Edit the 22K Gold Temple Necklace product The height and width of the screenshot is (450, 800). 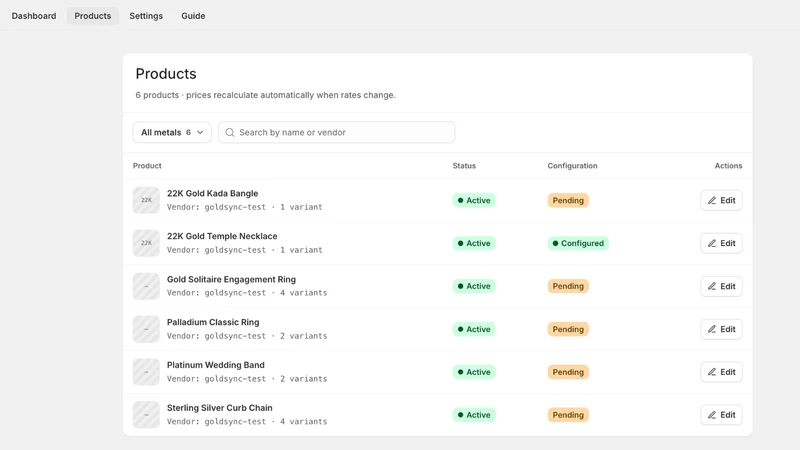(x=721, y=243)
